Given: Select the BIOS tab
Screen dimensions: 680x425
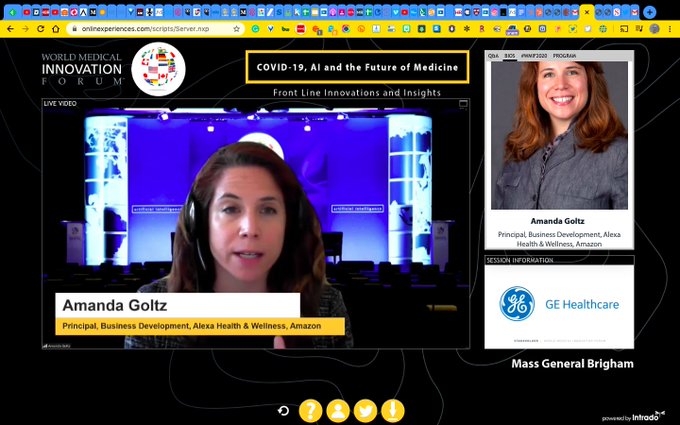Looking at the screenshot, I should pos(510,56).
